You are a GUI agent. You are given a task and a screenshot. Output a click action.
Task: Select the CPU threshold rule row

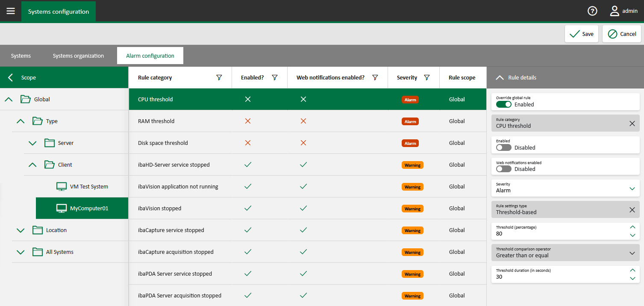click(x=308, y=99)
